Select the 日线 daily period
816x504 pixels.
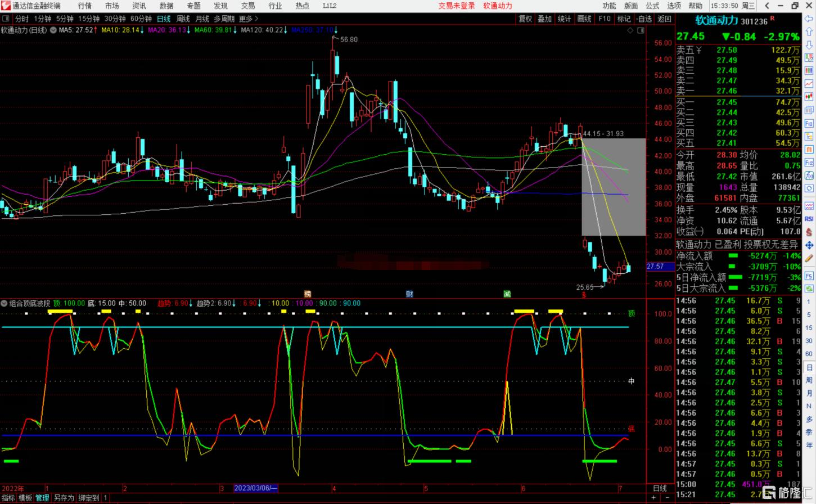[164, 19]
